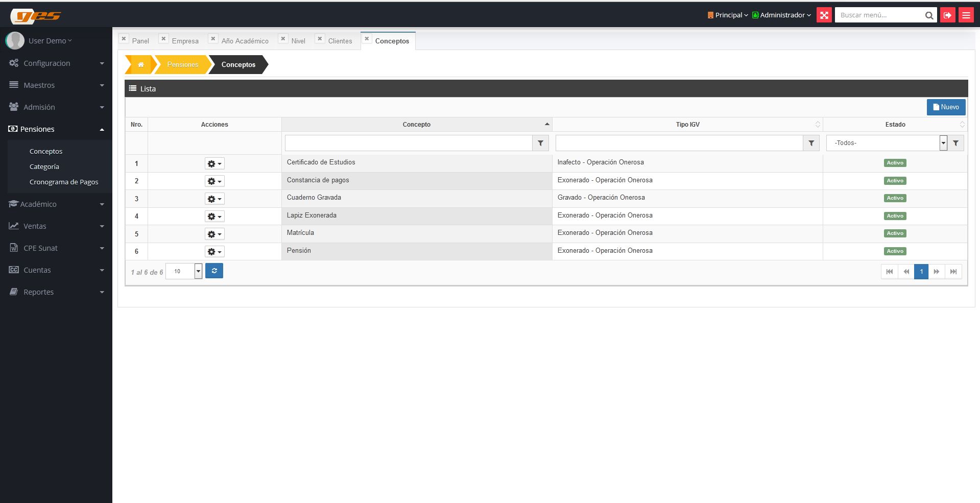This screenshot has width=980, height=503.
Task: Go to first page of list
Action: (889, 272)
